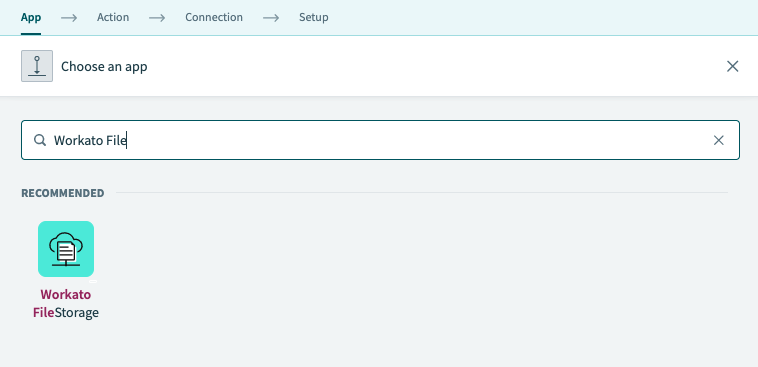Click the typed 'Workato File' search text

coord(90,140)
